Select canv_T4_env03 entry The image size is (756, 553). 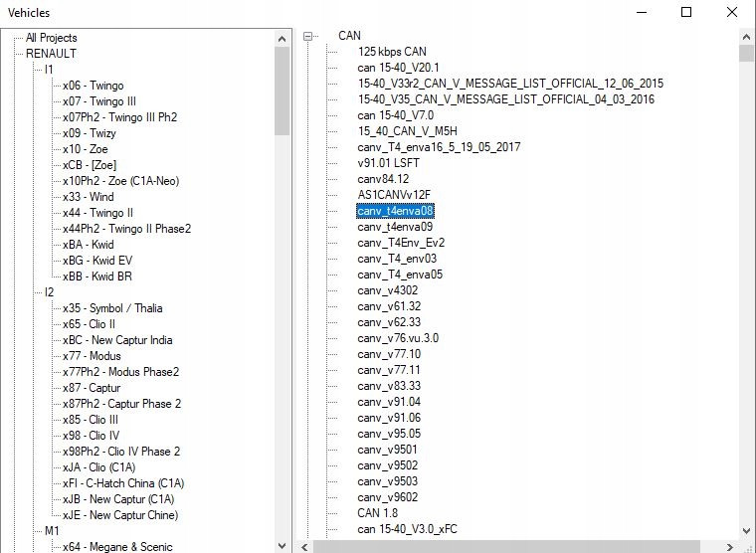point(397,259)
